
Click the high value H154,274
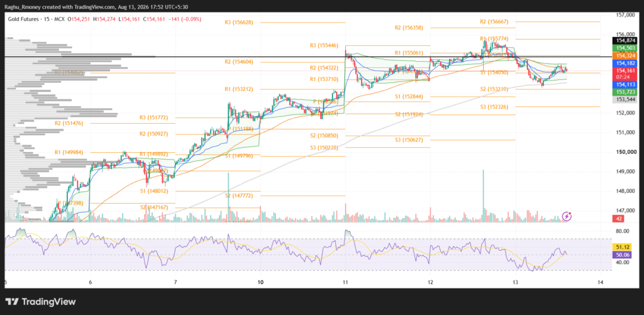(105, 19)
